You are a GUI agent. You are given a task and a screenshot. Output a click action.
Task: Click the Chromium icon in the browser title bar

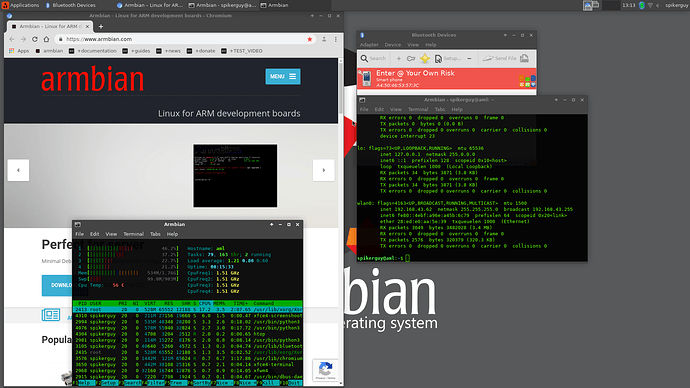(9, 16)
